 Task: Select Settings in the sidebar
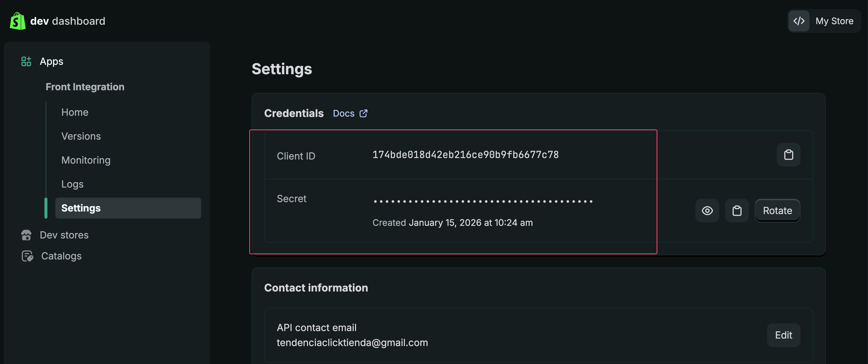point(81,208)
